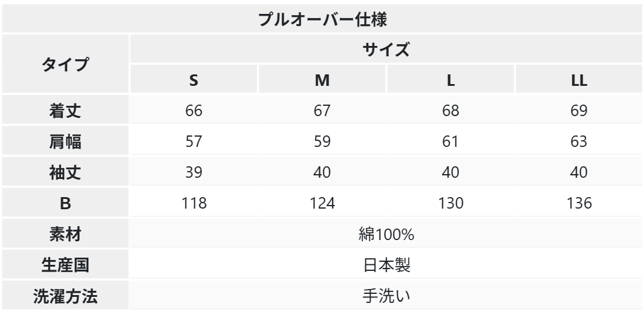Viewport: 644px width, 312px height.
Task: Click the プルオーバー仕様 table title
Action: (x=323, y=18)
